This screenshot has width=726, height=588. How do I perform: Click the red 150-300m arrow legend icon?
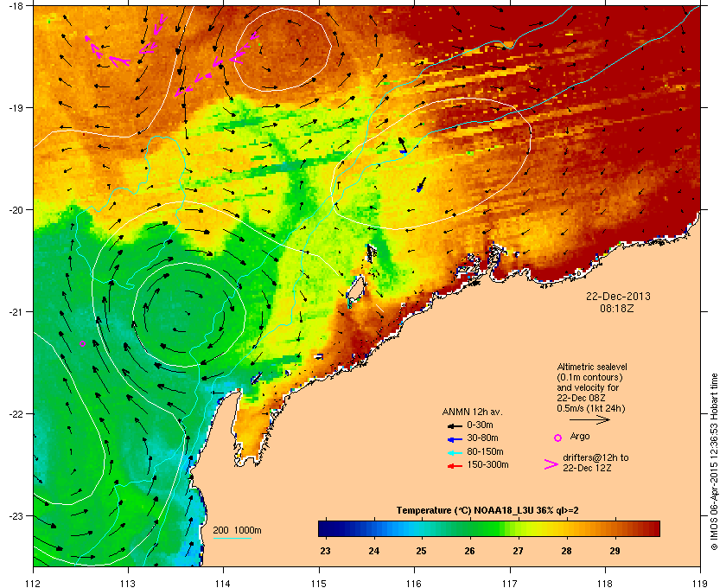[x=455, y=465]
